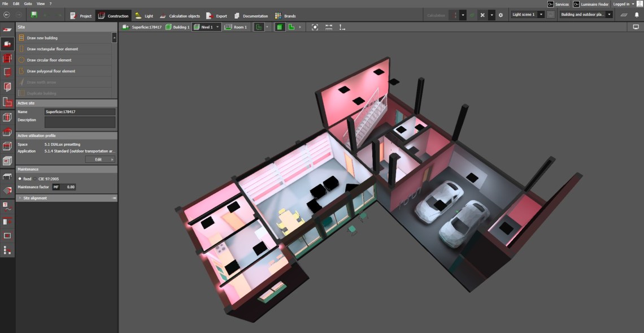Click the site Name input field
The width and height of the screenshot is (644, 333).
click(x=80, y=112)
